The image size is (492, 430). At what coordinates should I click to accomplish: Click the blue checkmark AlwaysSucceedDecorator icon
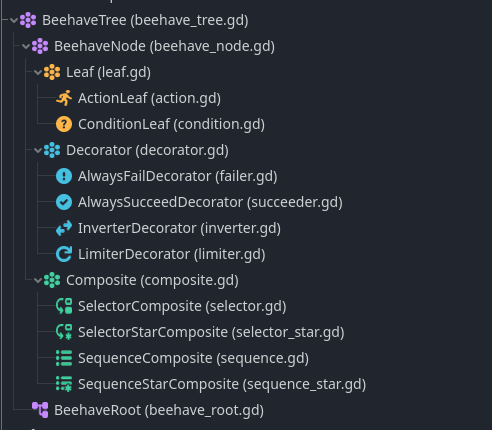[64, 202]
